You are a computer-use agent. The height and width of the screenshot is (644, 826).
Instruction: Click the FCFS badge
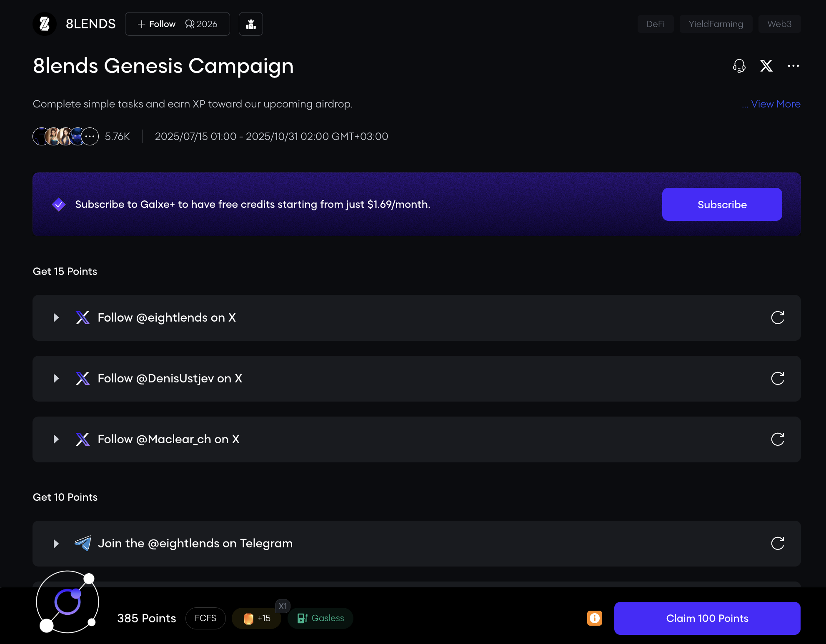pos(205,618)
